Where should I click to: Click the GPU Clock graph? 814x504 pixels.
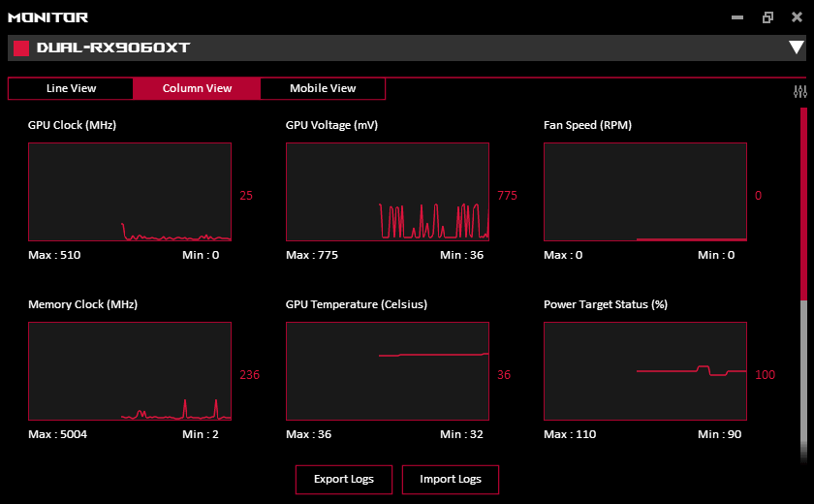point(130,192)
